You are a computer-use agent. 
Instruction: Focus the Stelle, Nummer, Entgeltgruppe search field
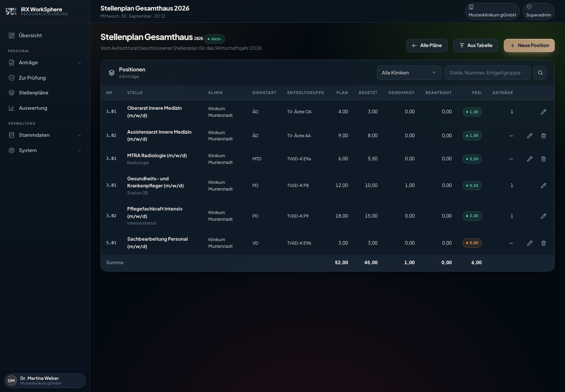coord(487,73)
